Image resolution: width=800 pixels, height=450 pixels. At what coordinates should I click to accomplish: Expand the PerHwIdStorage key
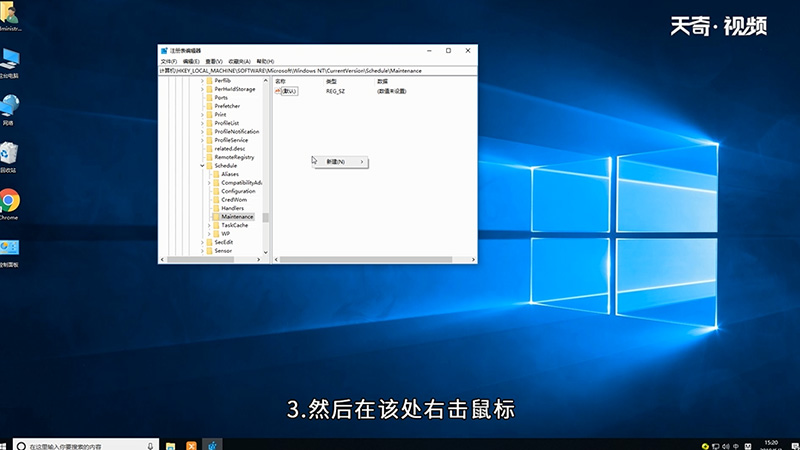pos(202,89)
